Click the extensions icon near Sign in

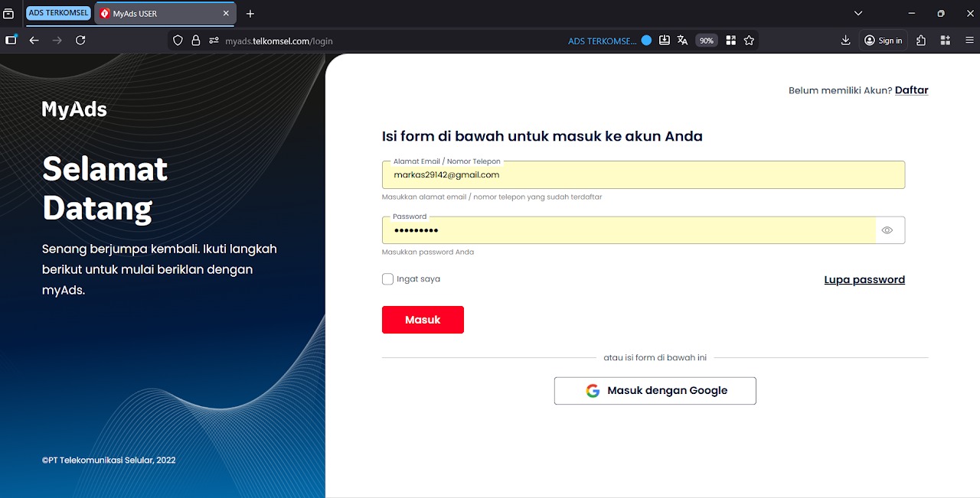click(x=920, y=40)
